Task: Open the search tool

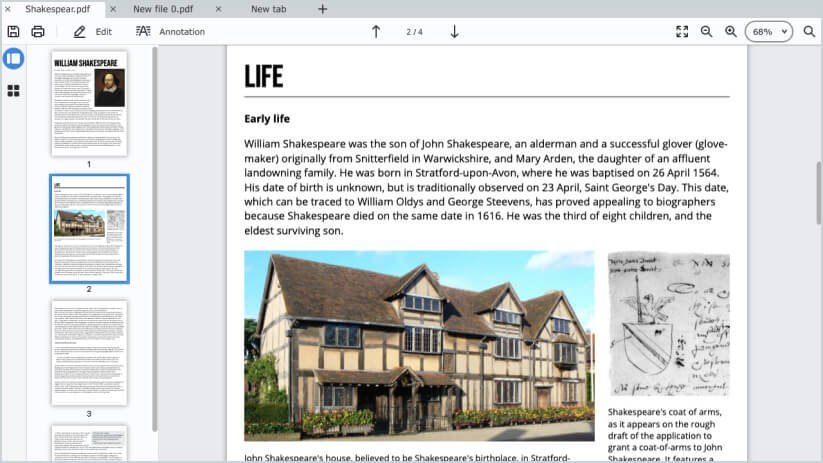Action: click(808, 31)
